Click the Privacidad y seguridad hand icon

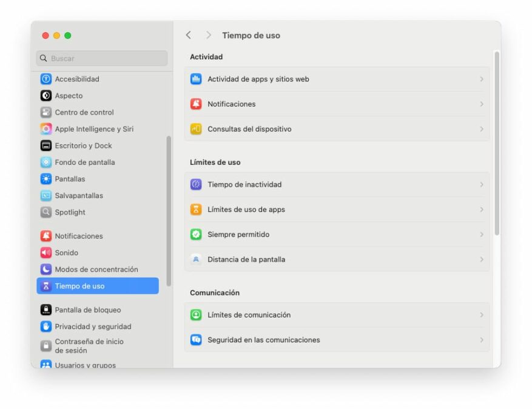click(x=46, y=327)
